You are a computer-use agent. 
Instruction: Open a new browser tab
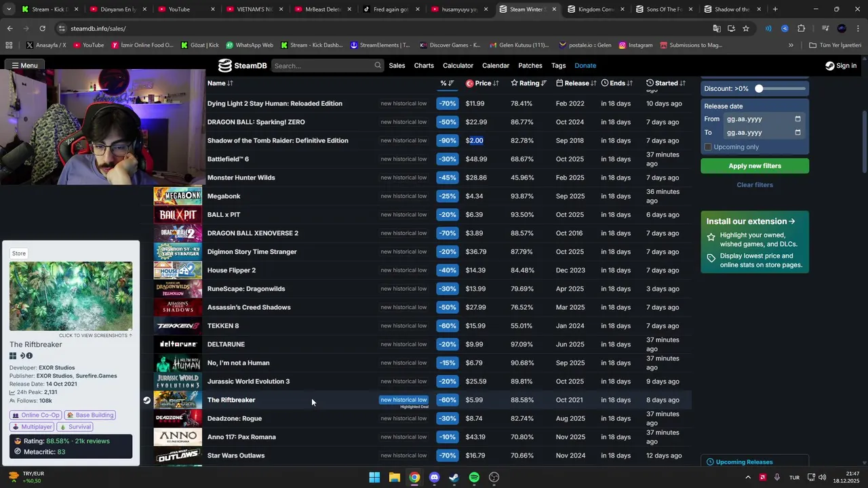click(775, 9)
